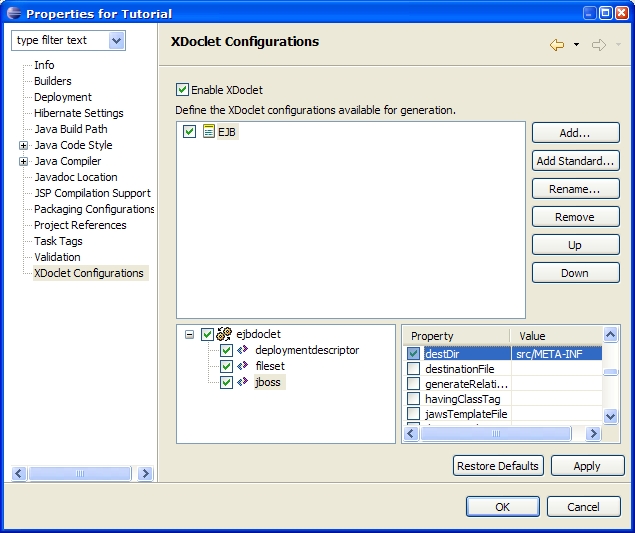Screen dimensions: 635x533
Task: Select Hibernate Settings in the sidebar
Action: tap(78, 113)
